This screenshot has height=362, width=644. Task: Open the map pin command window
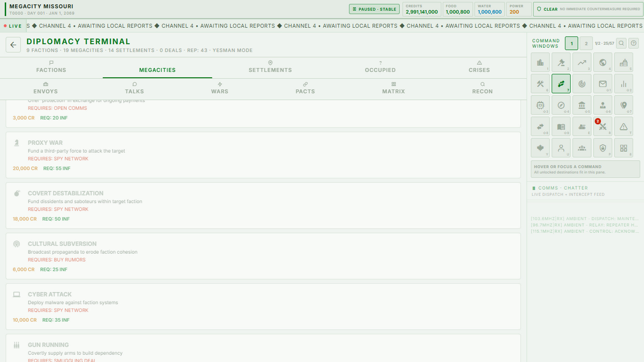click(623, 105)
